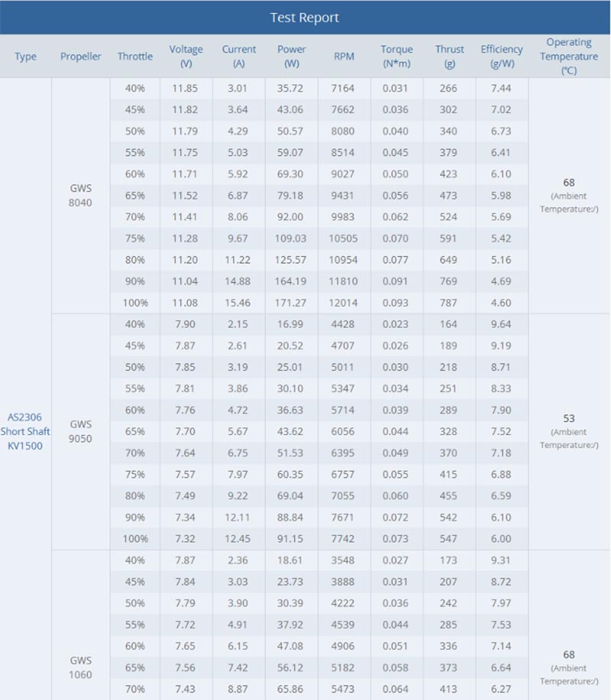
Task: Click the Power (W) column header
Action: (292, 57)
